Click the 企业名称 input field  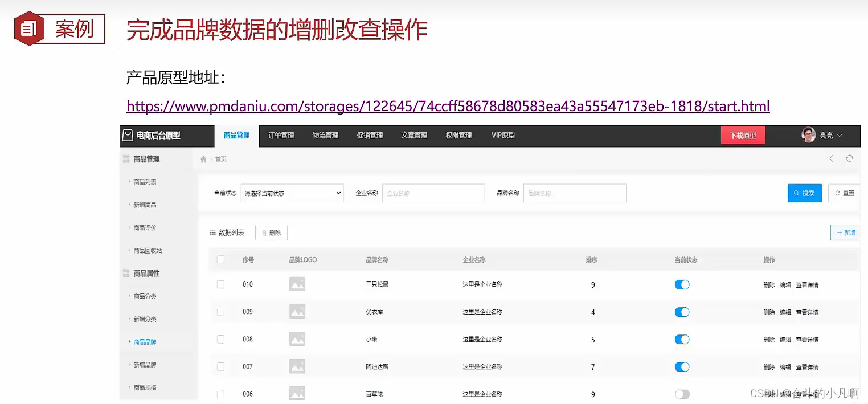pos(433,193)
